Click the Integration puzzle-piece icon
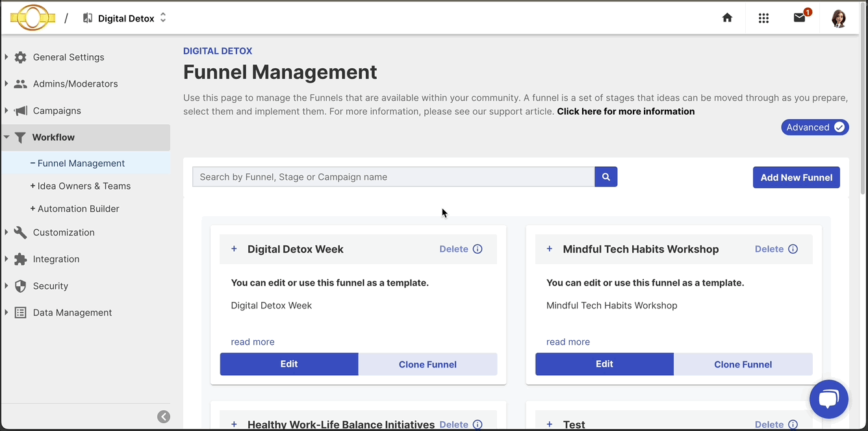 click(19, 259)
